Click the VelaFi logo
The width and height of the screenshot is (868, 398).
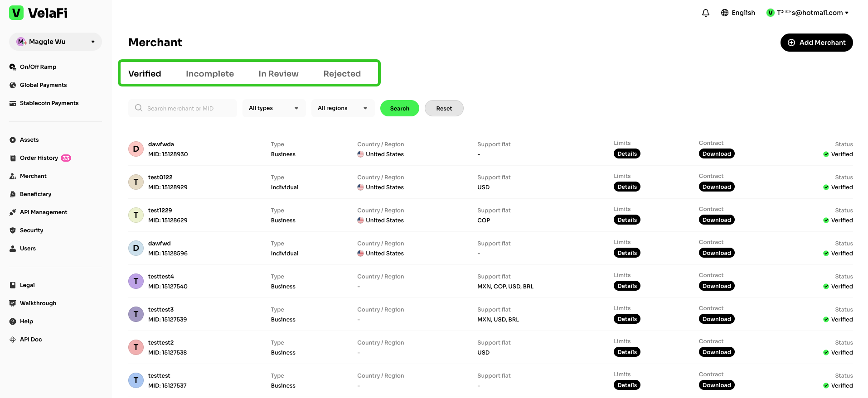(39, 13)
